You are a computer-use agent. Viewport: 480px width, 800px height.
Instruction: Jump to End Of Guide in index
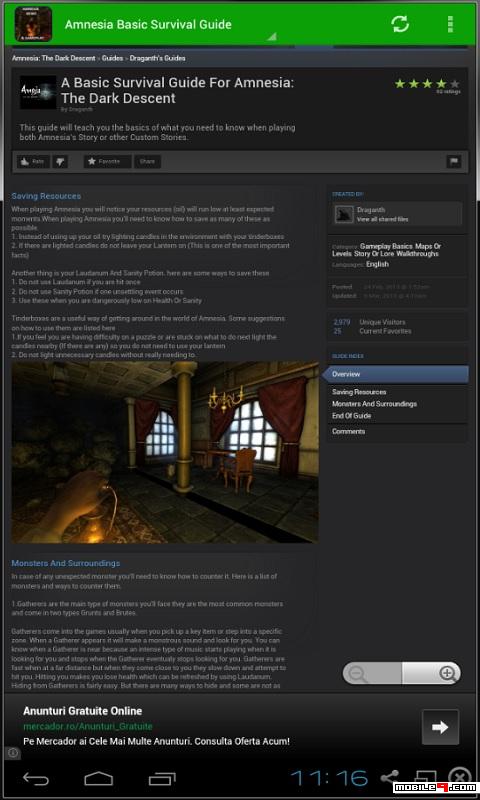point(351,416)
